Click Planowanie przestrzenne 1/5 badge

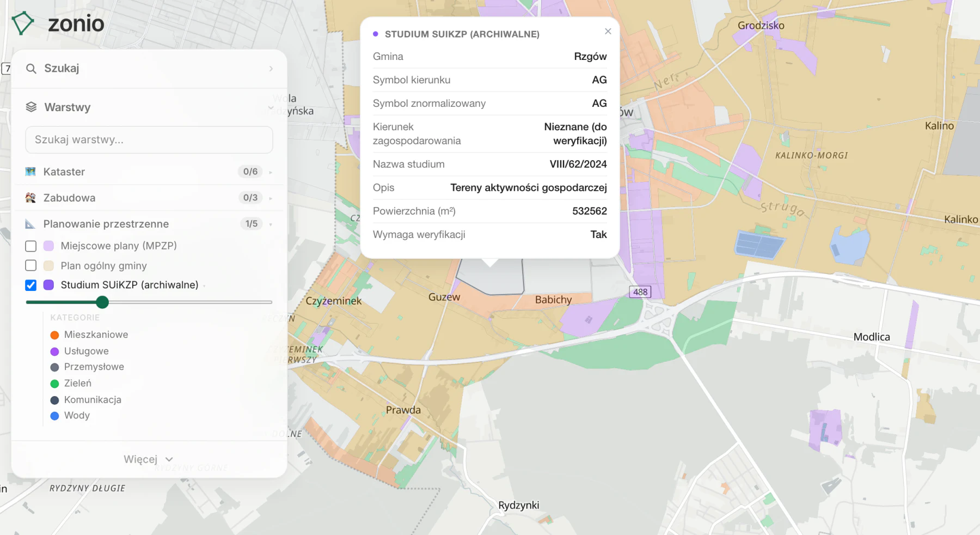point(252,224)
